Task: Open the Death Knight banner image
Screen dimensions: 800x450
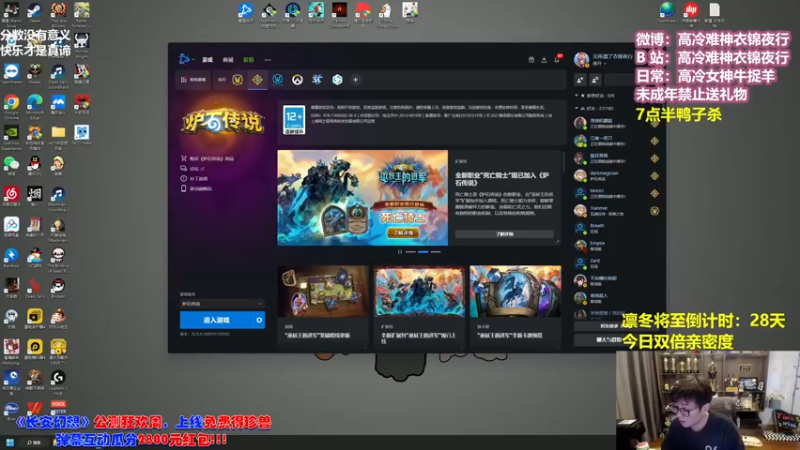Action: (363, 197)
